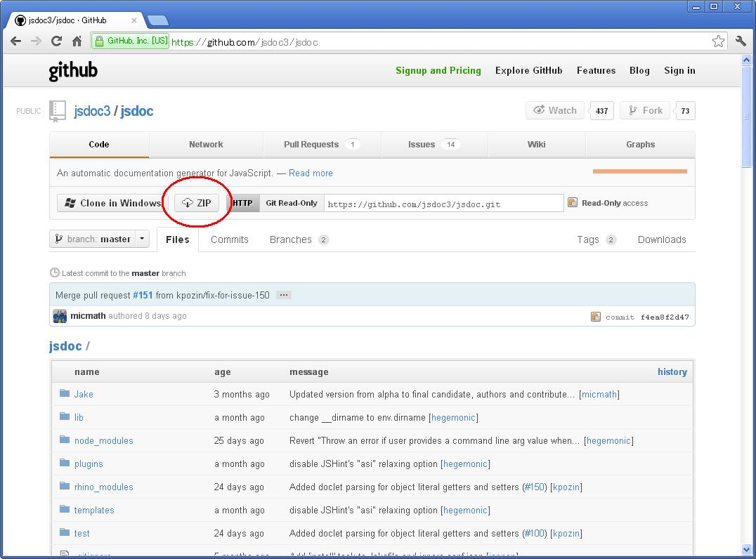Image resolution: width=756 pixels, height=559 pixels.
Task: Click the templates folder icon
Action: [65, 509]
